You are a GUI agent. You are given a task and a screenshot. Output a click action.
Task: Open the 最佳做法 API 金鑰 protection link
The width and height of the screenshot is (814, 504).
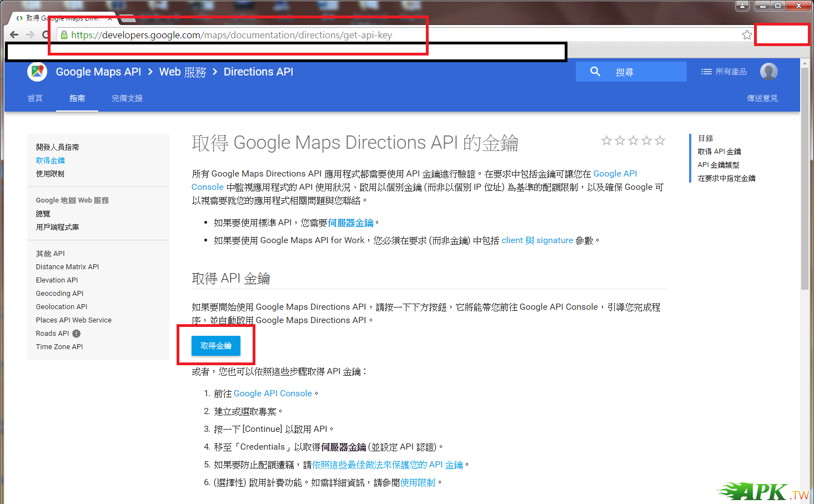coord(388,465)
